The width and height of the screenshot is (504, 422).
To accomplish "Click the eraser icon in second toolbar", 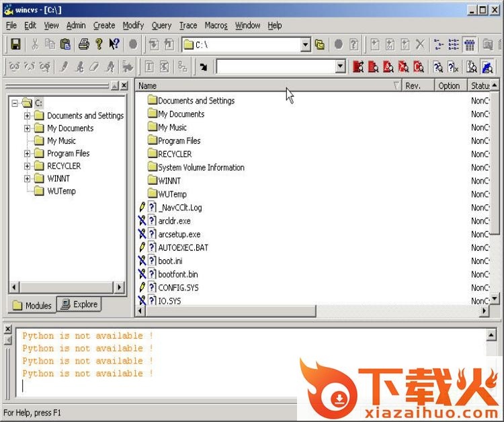I will click(94, 67).
